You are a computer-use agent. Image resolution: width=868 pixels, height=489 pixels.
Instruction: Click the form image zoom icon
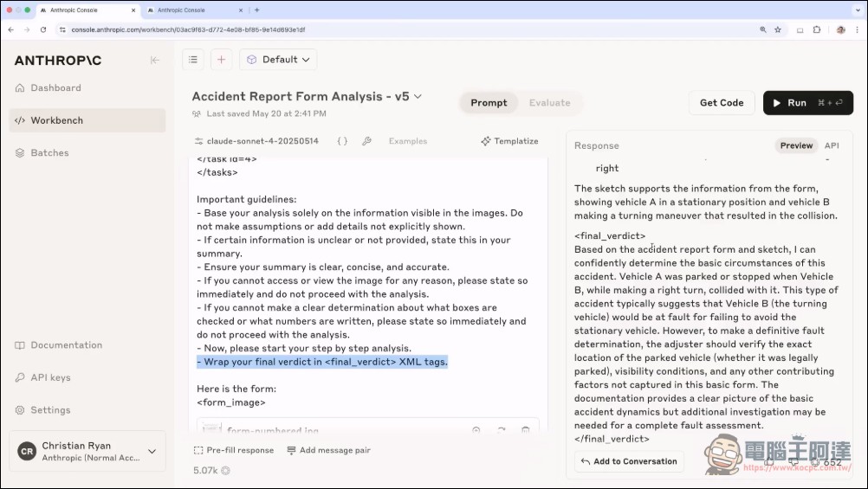point(476,430)
